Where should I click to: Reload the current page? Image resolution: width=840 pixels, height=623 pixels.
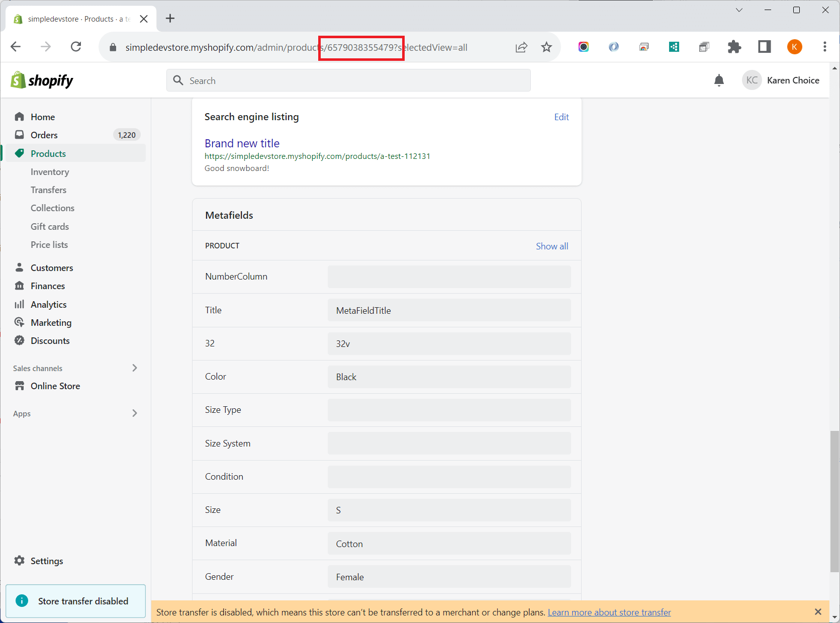click(x=76, y=47)
